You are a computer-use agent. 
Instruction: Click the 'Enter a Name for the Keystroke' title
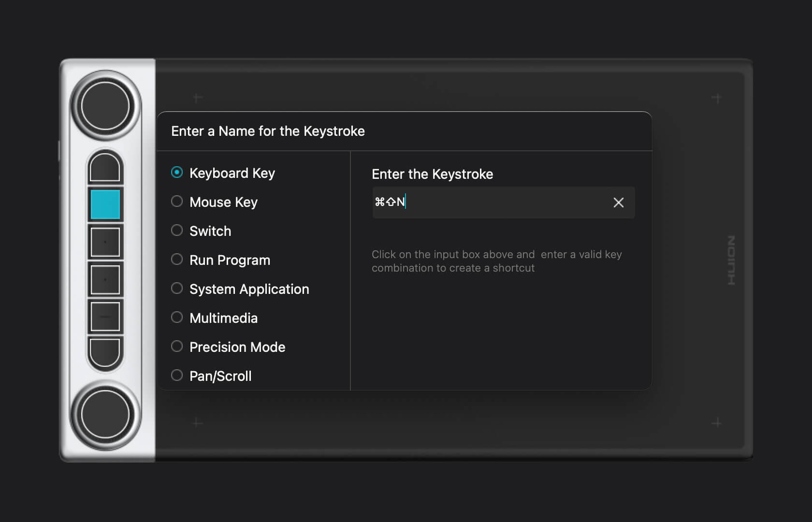[x=268, y=131]
